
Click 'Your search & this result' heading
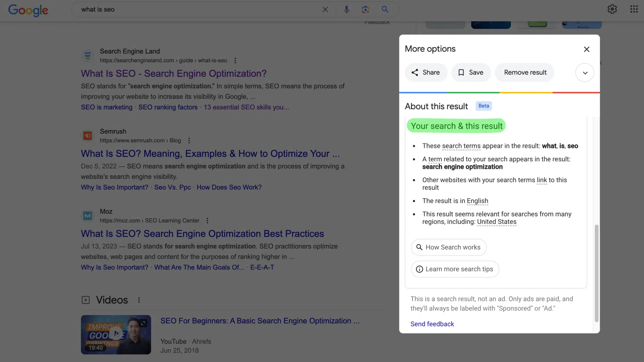(456, 126)
